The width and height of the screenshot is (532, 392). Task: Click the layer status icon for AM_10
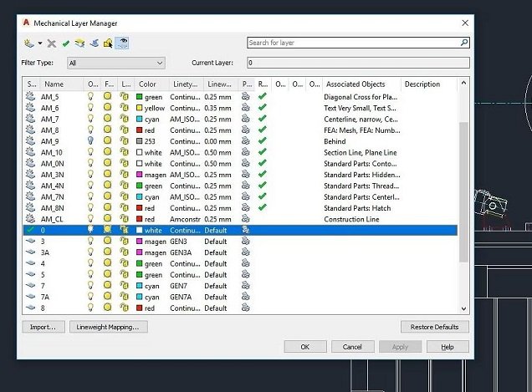[31, 152]
